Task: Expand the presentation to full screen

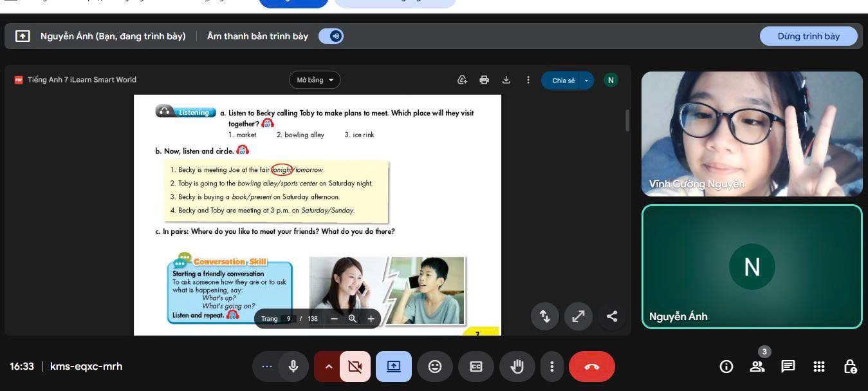Action: (578, 316)
